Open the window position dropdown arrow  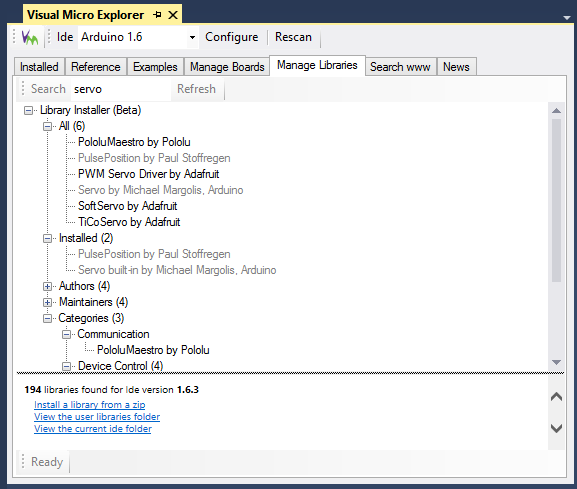567,17
